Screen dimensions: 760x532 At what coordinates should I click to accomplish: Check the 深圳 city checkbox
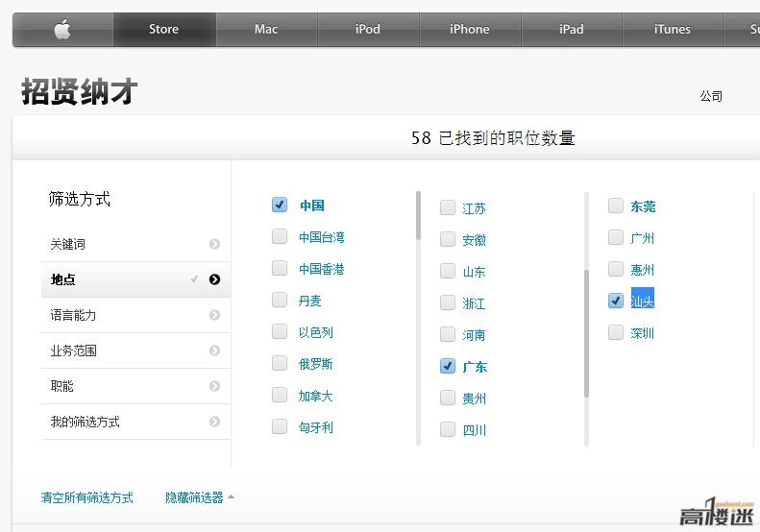(616, 332)
